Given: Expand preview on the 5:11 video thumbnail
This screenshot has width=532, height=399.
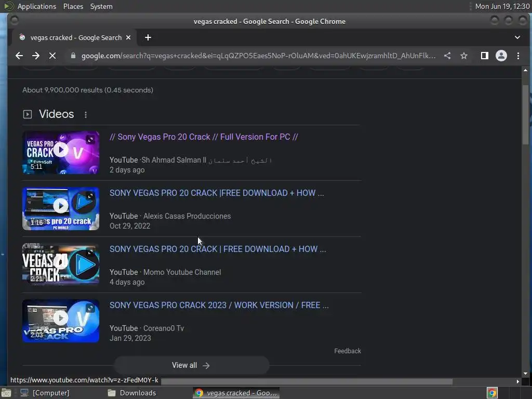Looking at the screenshot, I should pyautogui.click(x=90, y=140).
